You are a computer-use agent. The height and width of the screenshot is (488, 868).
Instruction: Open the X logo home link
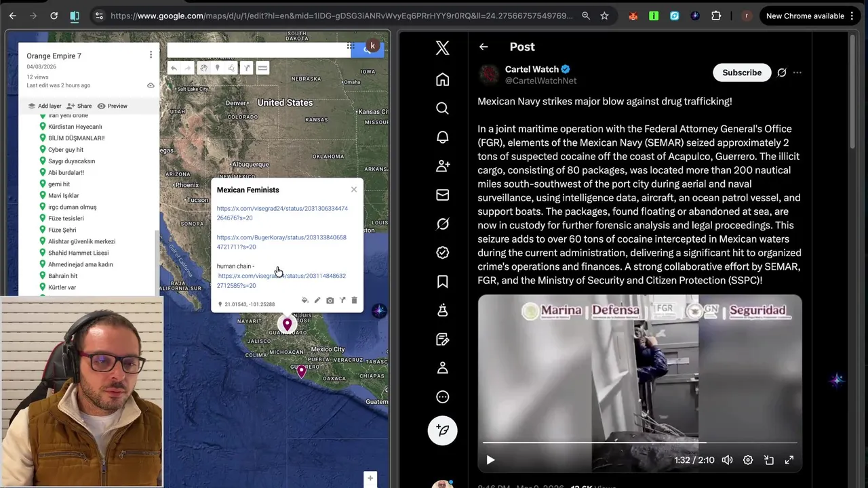[x=442, y=47]
